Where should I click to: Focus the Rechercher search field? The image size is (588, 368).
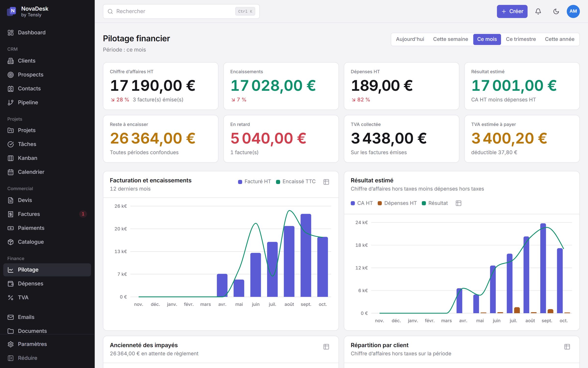(181, 11)
